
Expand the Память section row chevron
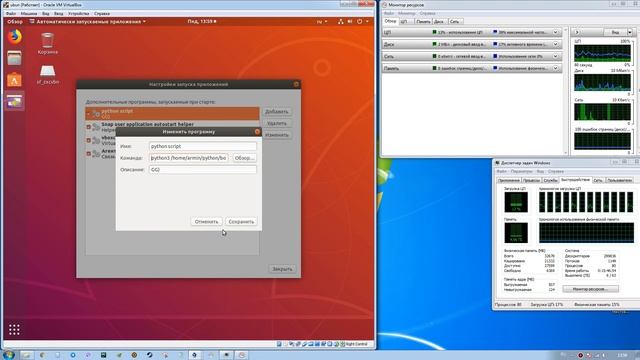point(556,68)
